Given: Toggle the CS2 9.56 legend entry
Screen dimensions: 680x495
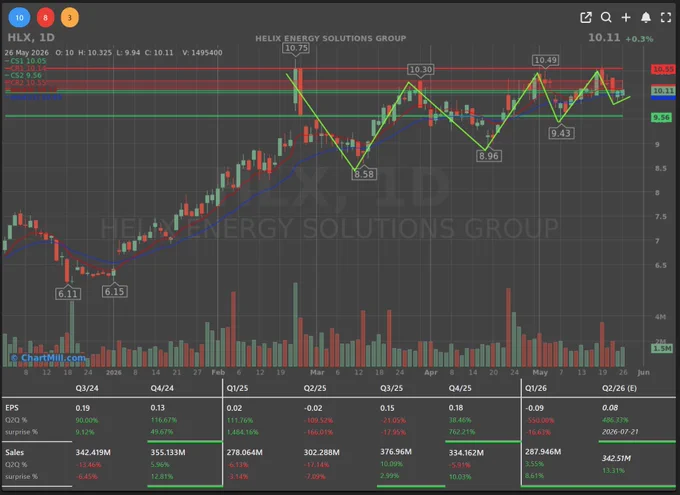Looking at the screenshot, I should pyautogui.click(x=23, y=75).
